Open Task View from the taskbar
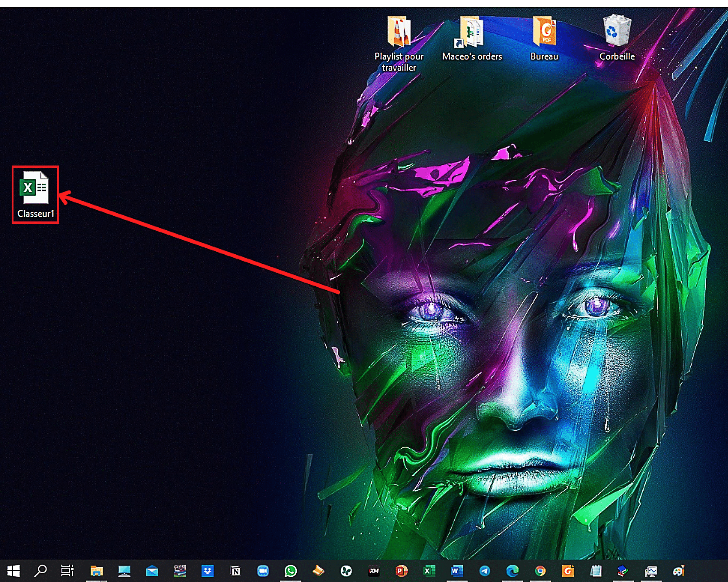The height and width of the screenshot is (582, 728). (x=67, y=571)
